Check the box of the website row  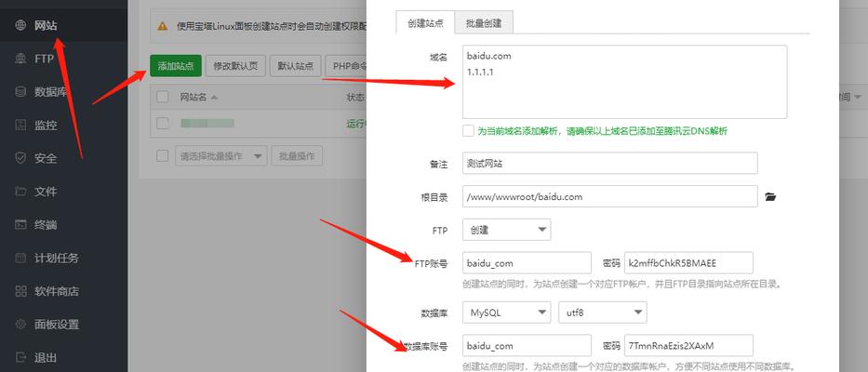[162, 123]
